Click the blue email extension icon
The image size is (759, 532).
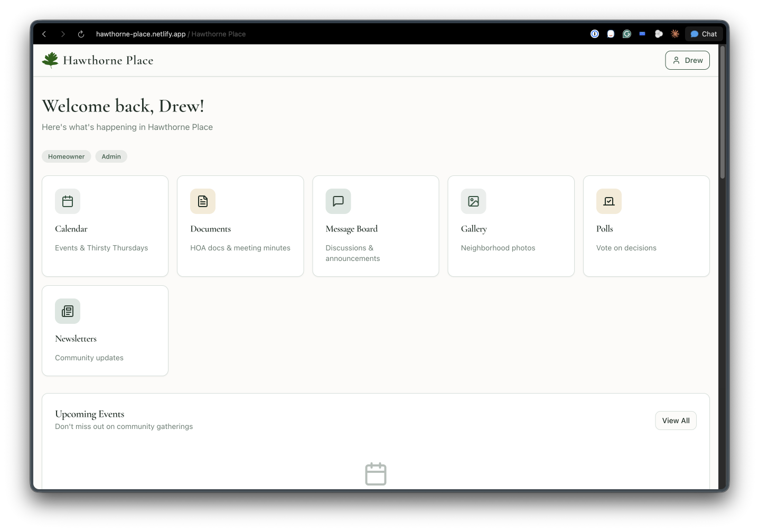pos(642,34)
